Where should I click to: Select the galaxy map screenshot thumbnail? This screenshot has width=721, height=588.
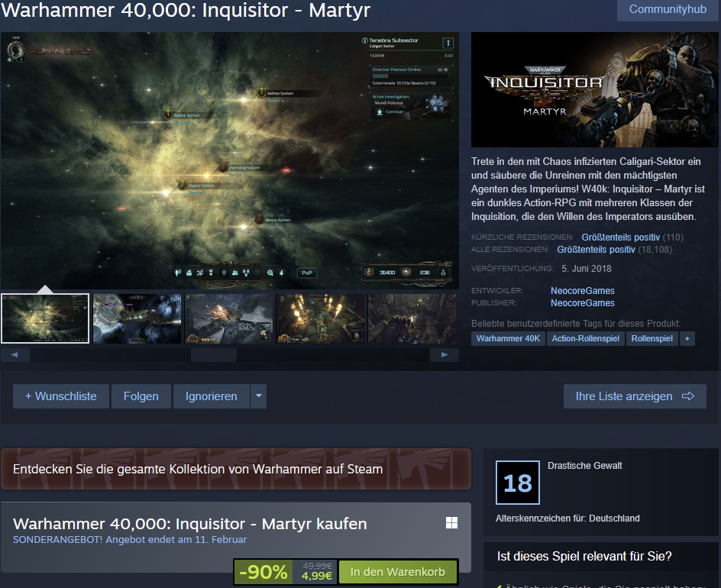point(45,318)
